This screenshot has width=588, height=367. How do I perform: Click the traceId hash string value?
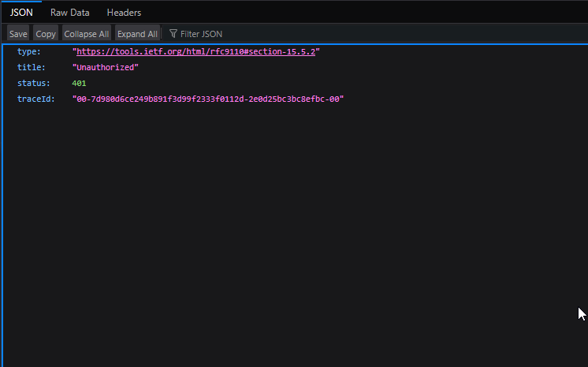[x=208, y=99]
